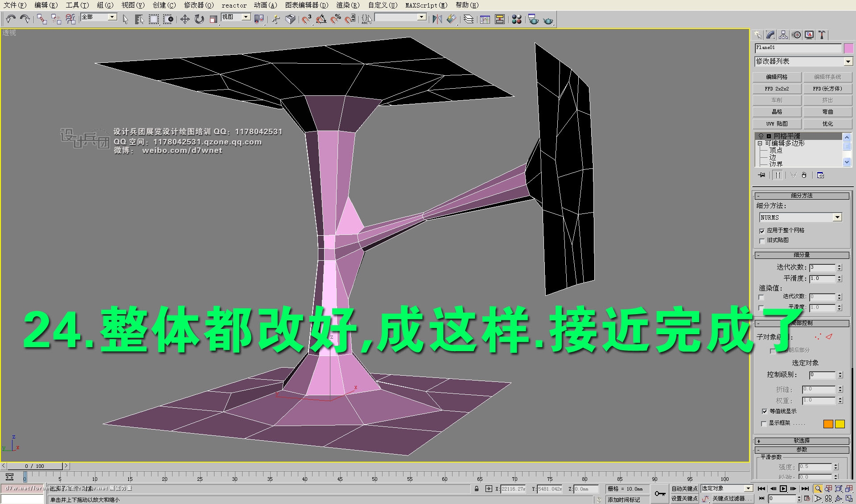Click Configure Modifier Sets icon
This screenshot has height=504, width=856.
820,175
